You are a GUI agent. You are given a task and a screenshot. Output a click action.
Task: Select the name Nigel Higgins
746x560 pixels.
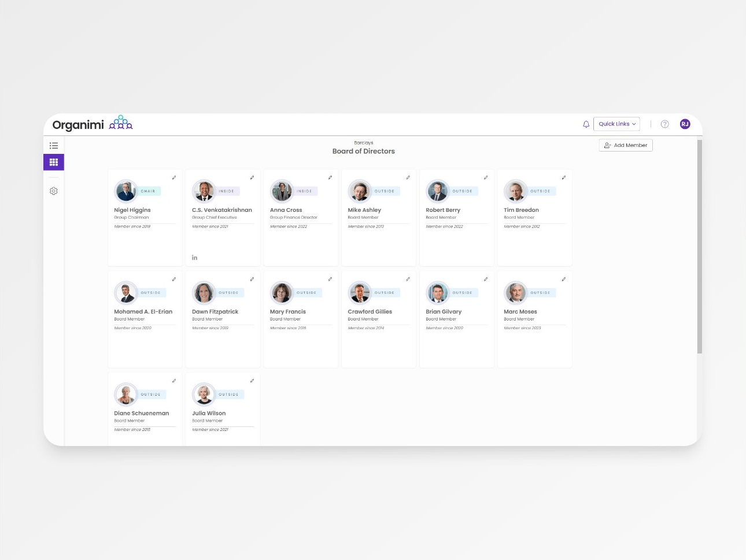(132, 210)
